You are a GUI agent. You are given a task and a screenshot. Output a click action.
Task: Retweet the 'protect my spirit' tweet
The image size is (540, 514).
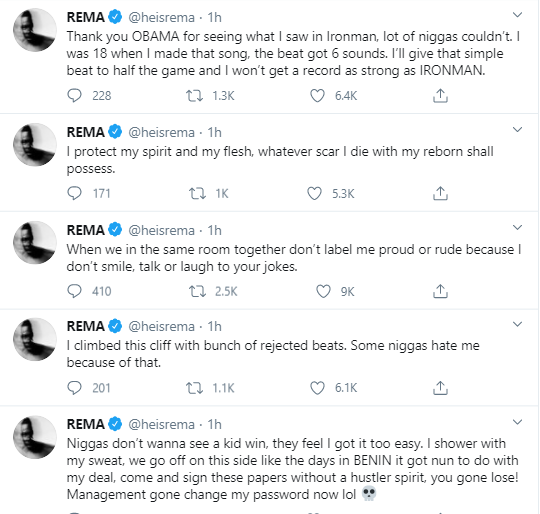[x=197, y=193]
